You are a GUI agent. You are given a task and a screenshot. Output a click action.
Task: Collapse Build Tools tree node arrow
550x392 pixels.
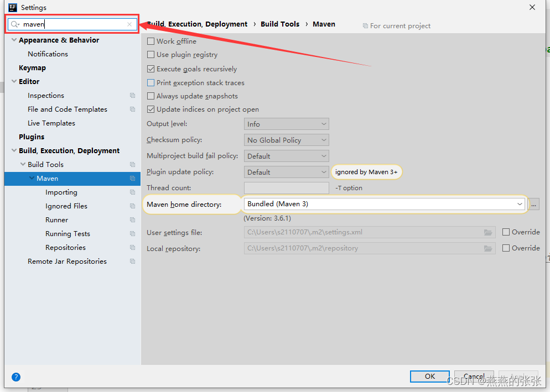pos(23,164)
